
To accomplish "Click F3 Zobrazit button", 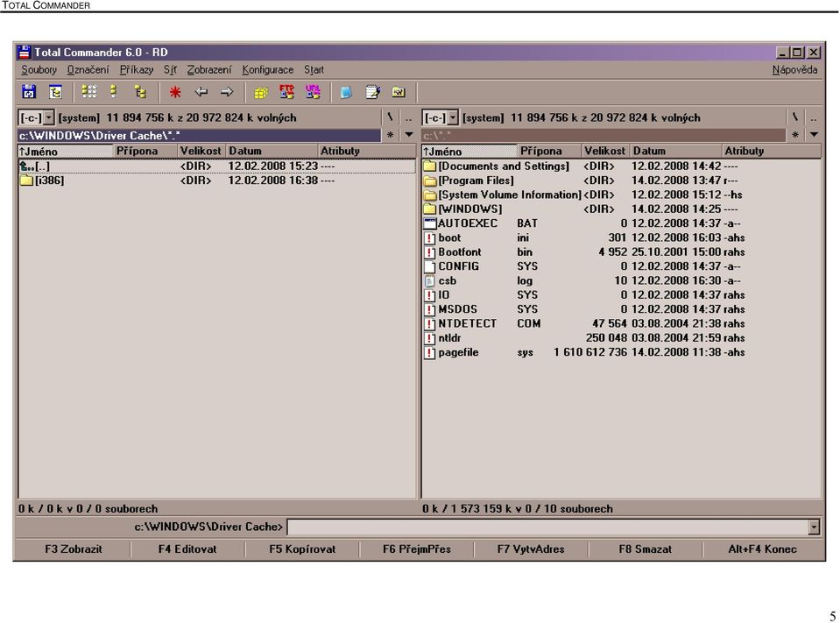I will pos(74,549).
